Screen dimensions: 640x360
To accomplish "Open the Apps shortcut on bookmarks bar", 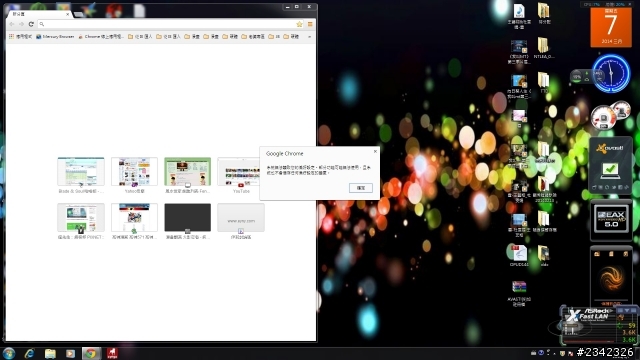I will (20, 37).
